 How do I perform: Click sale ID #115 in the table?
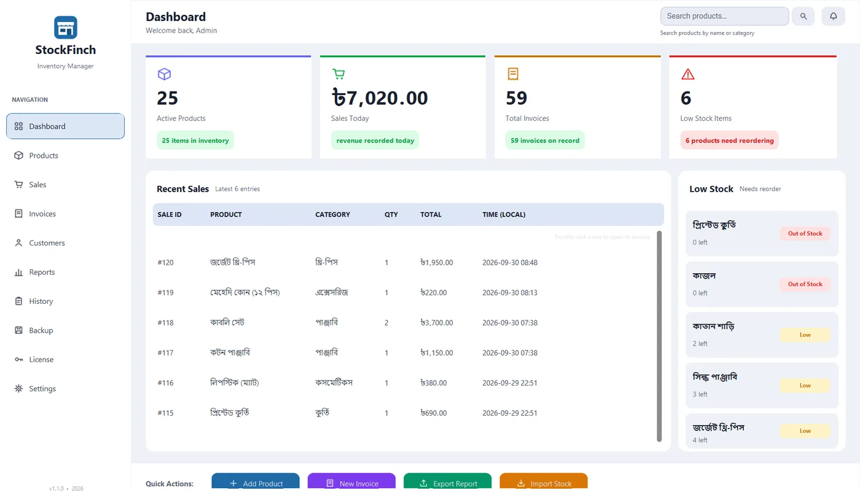166,413
